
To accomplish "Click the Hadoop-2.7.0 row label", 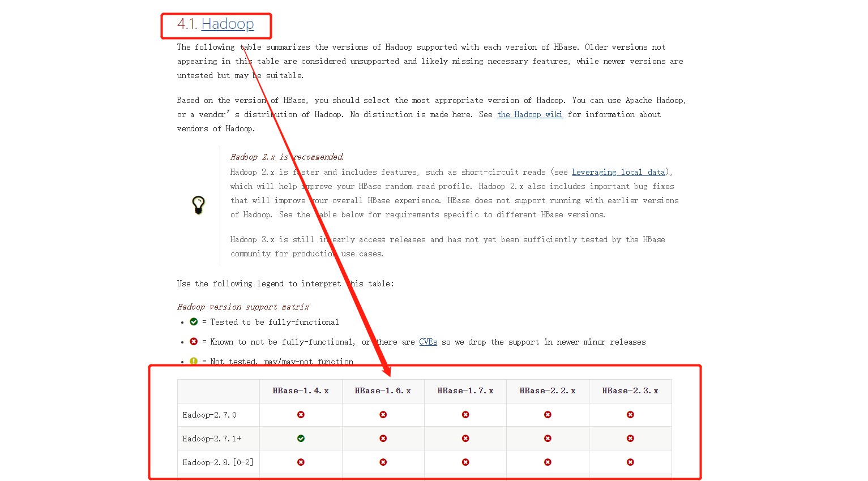I will 209,415.
